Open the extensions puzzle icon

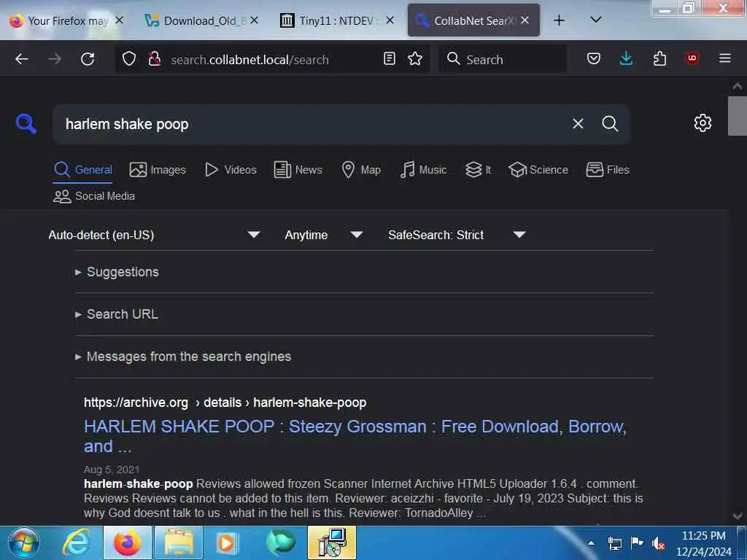pos(659,58)
